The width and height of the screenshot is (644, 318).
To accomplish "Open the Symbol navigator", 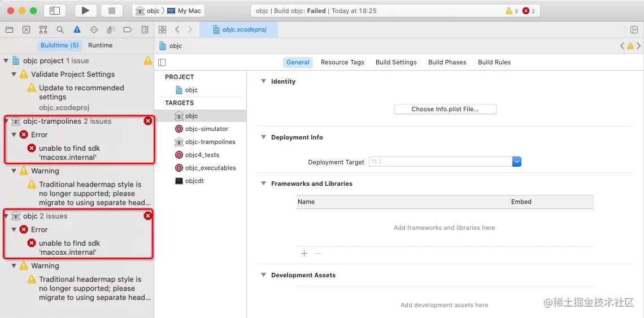I will (x=43, y=29).
